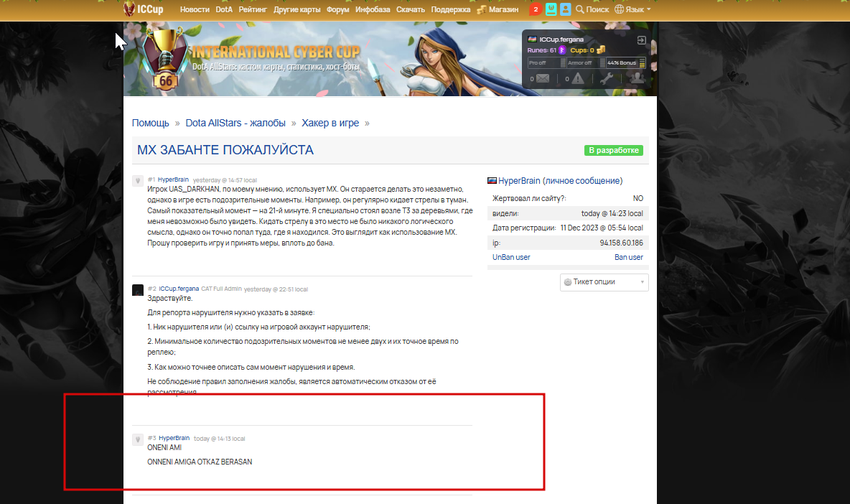Open the wrench settings icon
The height and width of the screenshot is (504, 850).
tap(607, 78)
